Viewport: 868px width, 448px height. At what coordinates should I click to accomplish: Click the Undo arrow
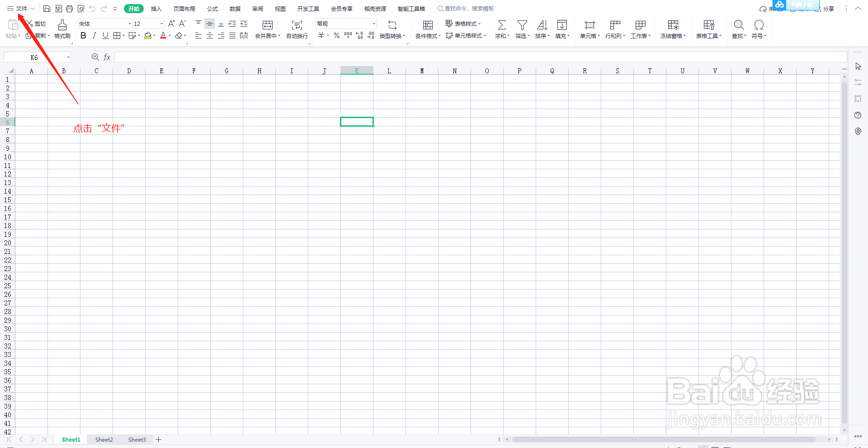tap(92, 9)
